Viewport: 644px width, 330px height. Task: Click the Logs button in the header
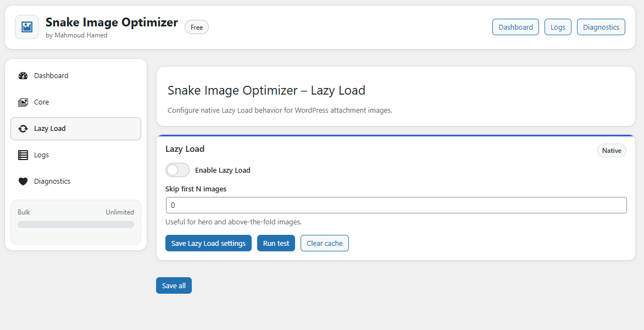(x=558, y=27)
